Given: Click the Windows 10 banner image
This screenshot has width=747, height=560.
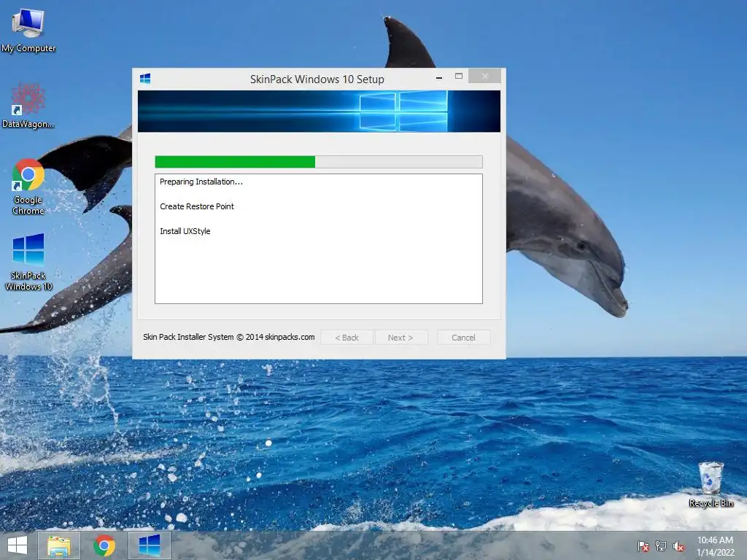Looking at the screenshot, I should (319, 111).
